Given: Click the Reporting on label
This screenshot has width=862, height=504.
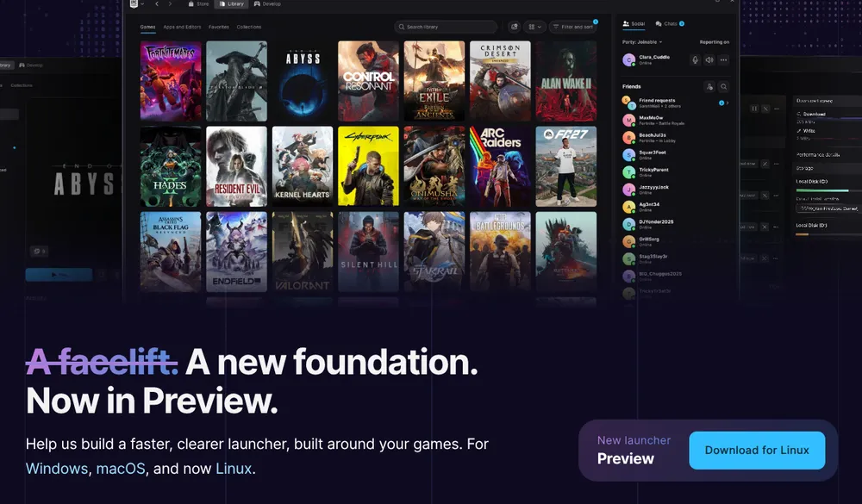Looking at the screenshot, I should click(714, 41).
